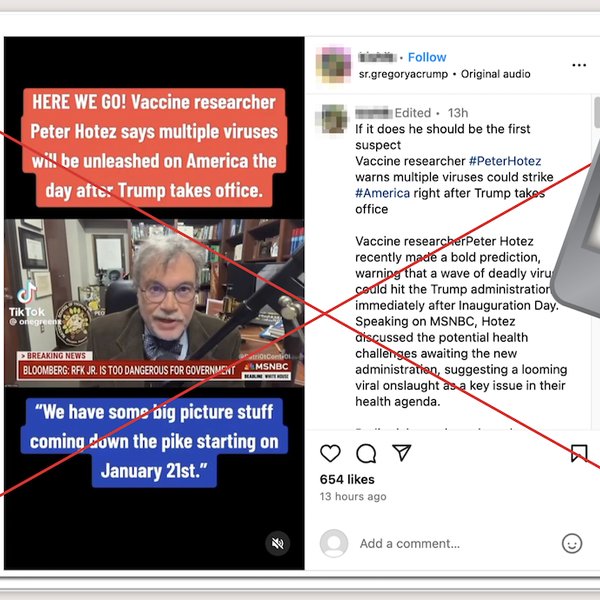Viewport: 600px width, 600px height.
Task: Open comments via speech bubble icon
Action: point(366,453)
